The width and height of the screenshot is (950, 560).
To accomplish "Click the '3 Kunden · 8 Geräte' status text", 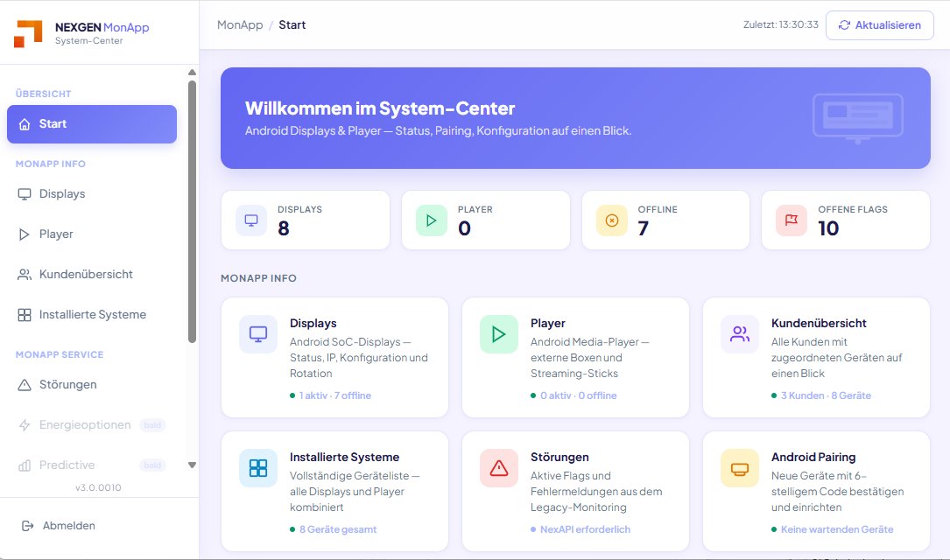I will pos(826,395).
